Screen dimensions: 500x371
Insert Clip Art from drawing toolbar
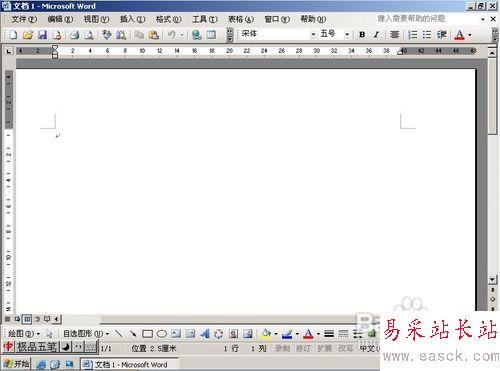coord(233,333)
